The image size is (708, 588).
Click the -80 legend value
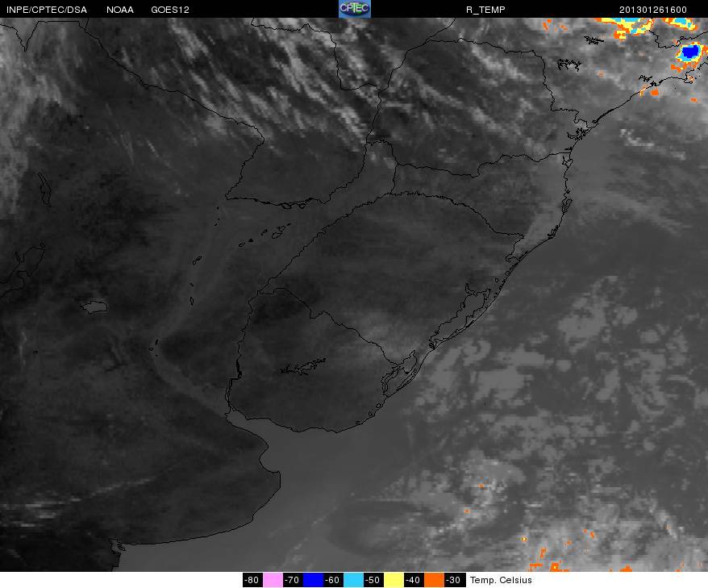[x=252, y=580]
